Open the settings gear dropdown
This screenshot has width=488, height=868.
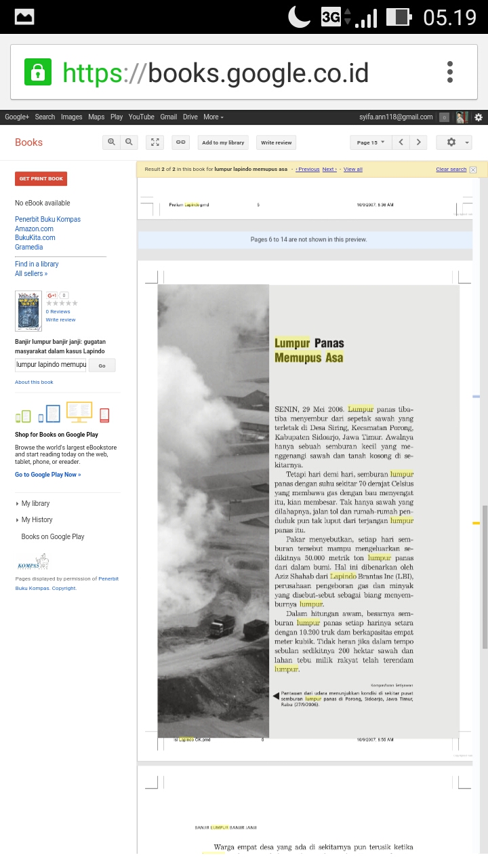(454, 142)
